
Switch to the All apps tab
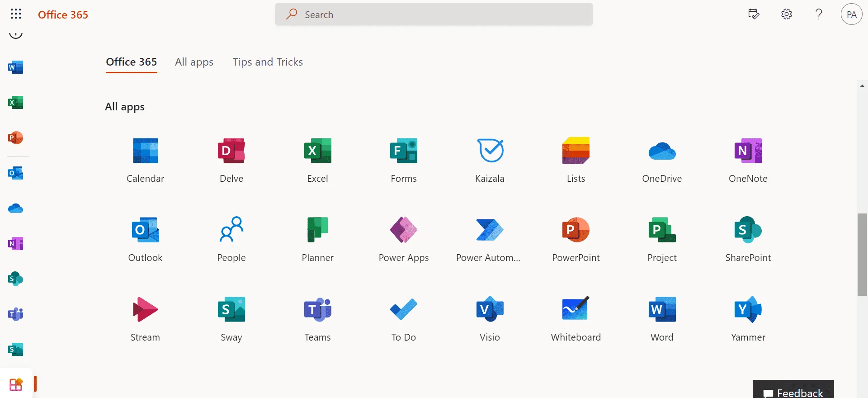(x=194, y=62)
